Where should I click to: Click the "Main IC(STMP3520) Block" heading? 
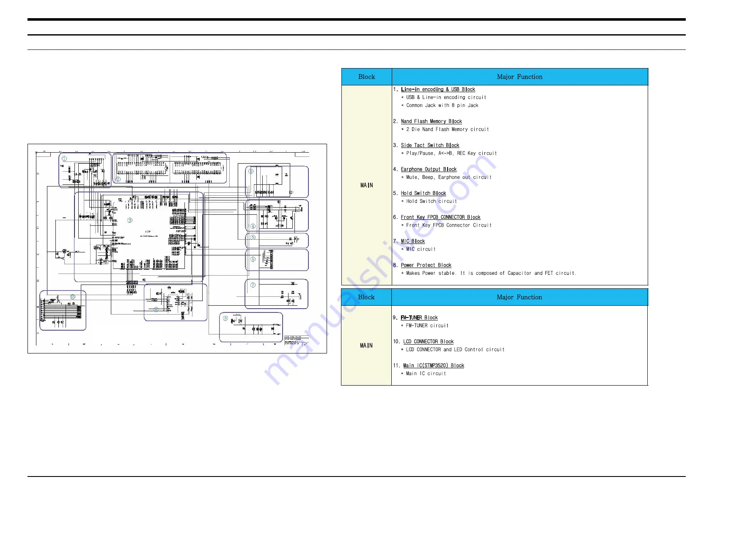[x=434, y=366]
